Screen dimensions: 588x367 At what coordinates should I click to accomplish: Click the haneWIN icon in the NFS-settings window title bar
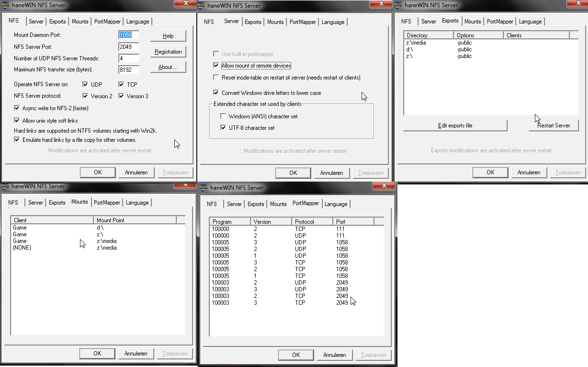(x=6, y=5)
